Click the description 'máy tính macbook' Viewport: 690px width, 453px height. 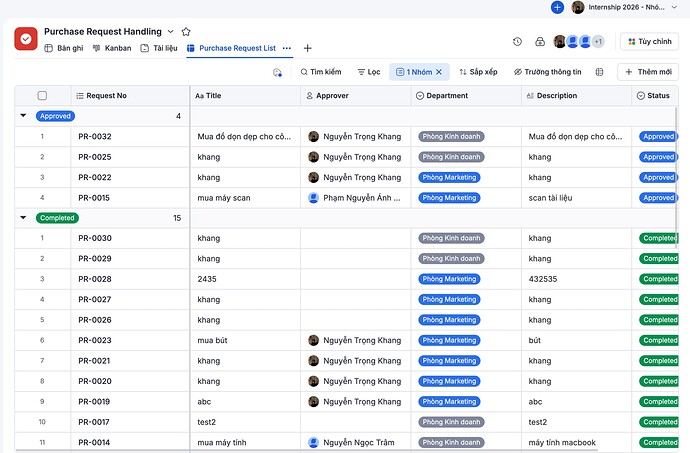[x=562, y=442]
